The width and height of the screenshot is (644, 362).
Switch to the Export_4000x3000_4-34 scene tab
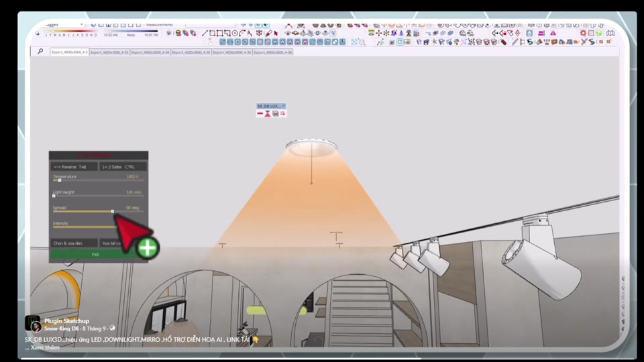click(150, 52)
